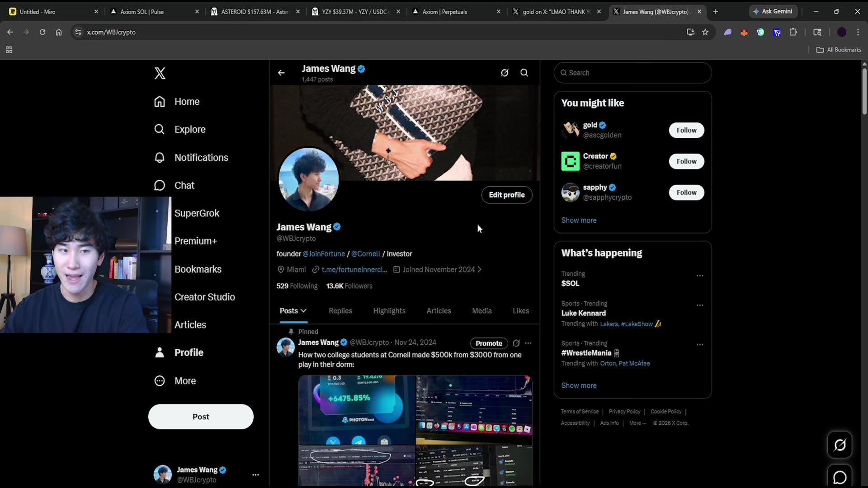868x488 pixels.
Task: Go back using the profile header arrow
Action: pos(281,73)
